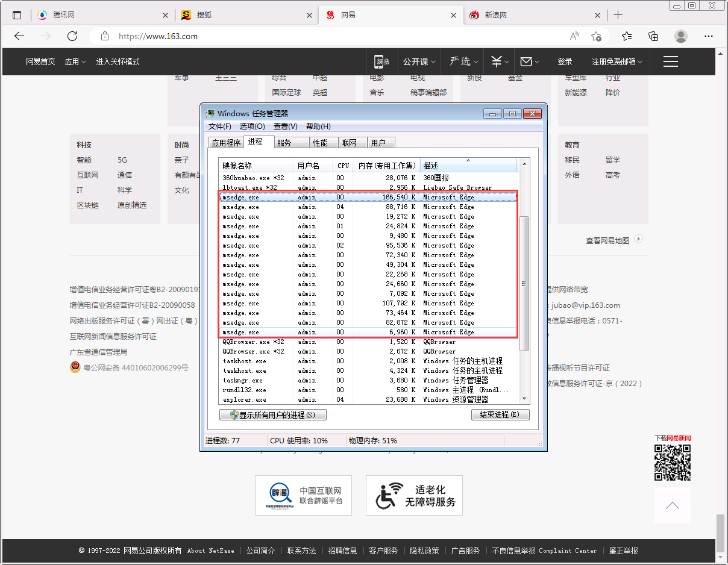
Task: Open the 帮助(H) menu in Task Manager
Action: click(x=318, y=126)
